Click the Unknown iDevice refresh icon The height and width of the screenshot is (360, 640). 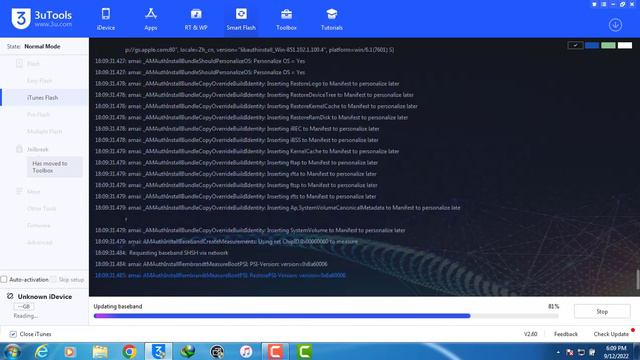(x=10, y=296)
